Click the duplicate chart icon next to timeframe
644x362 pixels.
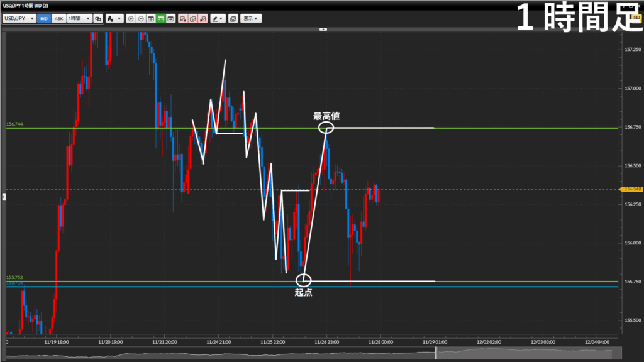coord(98,19)
